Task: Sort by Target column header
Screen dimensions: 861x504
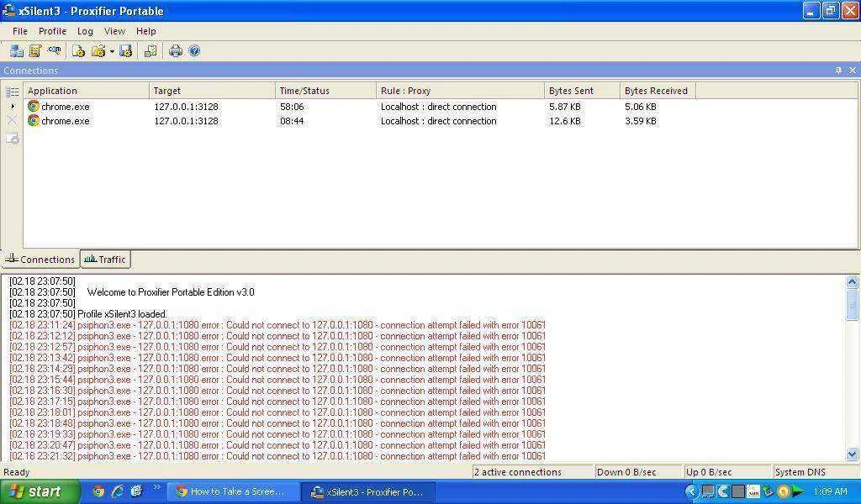Action: click(212, 91)
